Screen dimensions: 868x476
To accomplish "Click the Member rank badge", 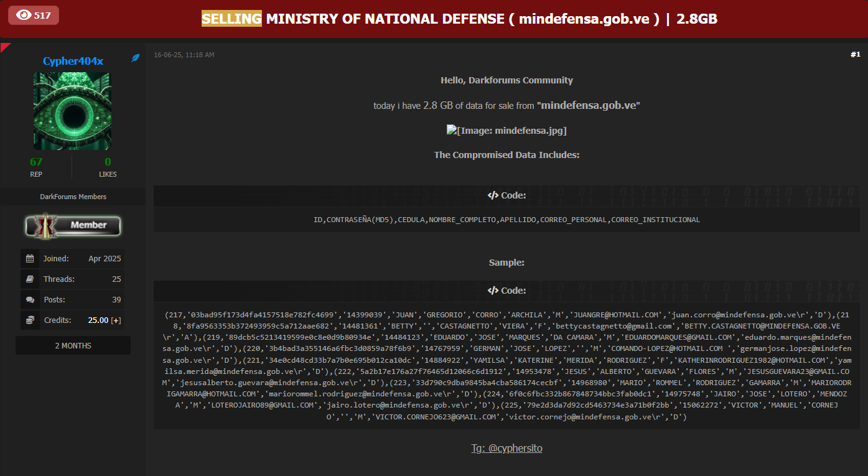I will click(x=73, y=225).
